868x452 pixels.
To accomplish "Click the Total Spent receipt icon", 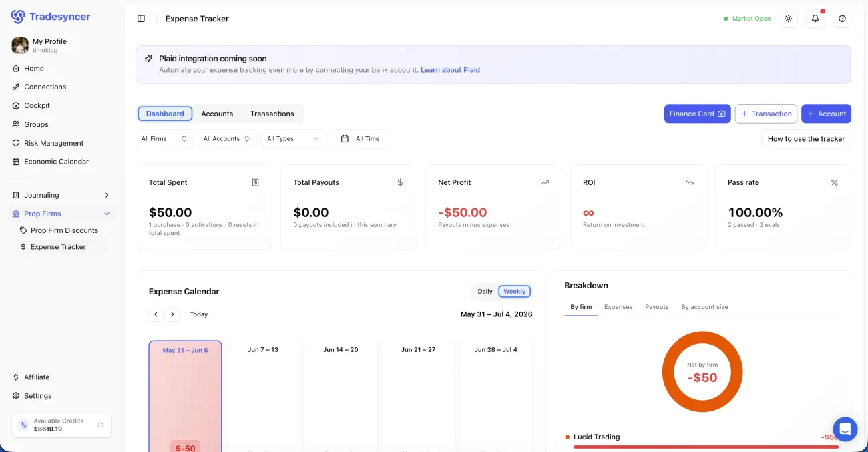I will (x=255, y=182).
